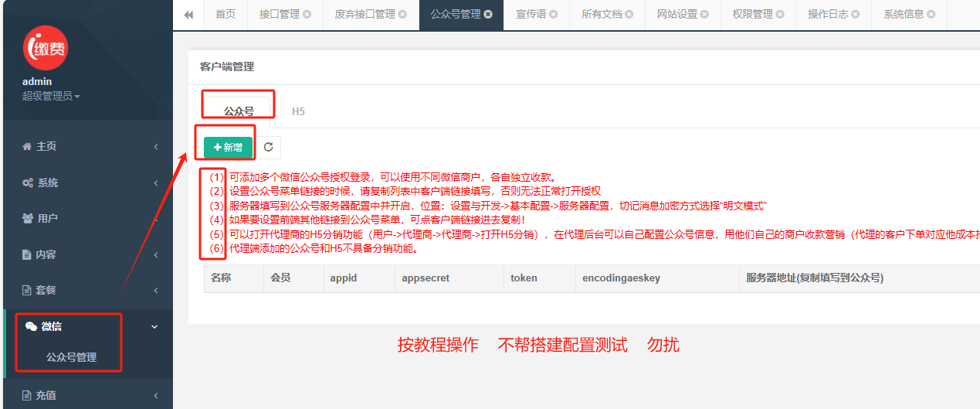This screenshot has width=980, height=409.
Task: Click the appid column header
Action: click(344, 278)
